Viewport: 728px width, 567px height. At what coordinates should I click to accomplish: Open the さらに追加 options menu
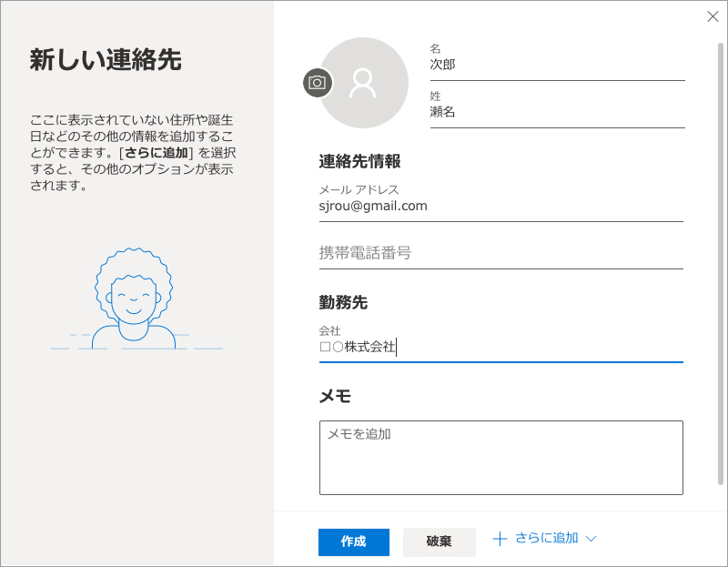pos(546,539)
